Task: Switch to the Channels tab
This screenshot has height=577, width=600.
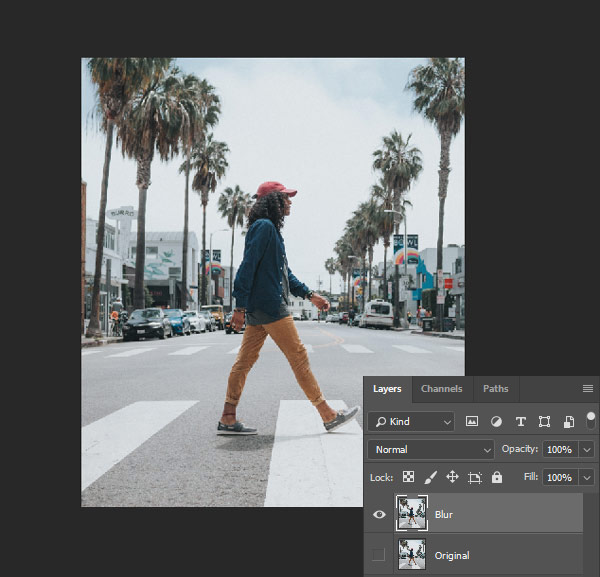Action: click(x=441, y=388)
